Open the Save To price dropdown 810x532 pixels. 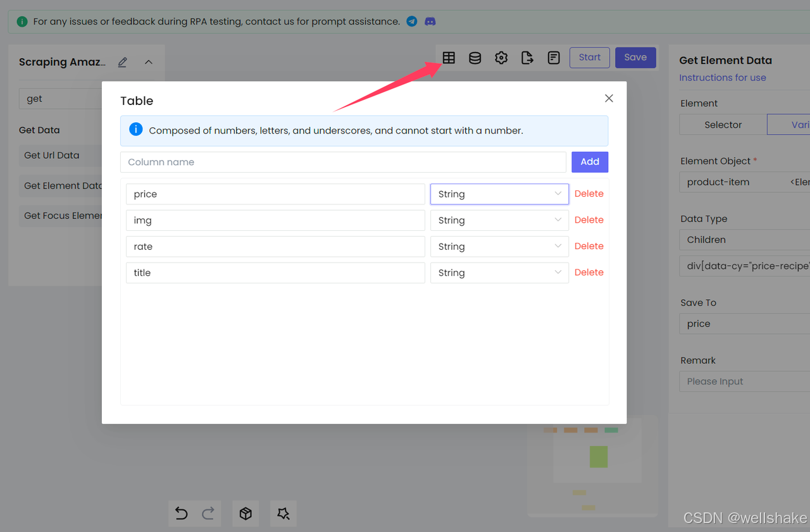coord(745,324)
